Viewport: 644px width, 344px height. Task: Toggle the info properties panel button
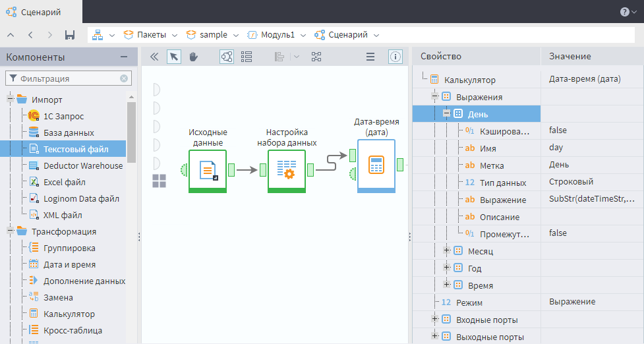click(x=395, y=57)
